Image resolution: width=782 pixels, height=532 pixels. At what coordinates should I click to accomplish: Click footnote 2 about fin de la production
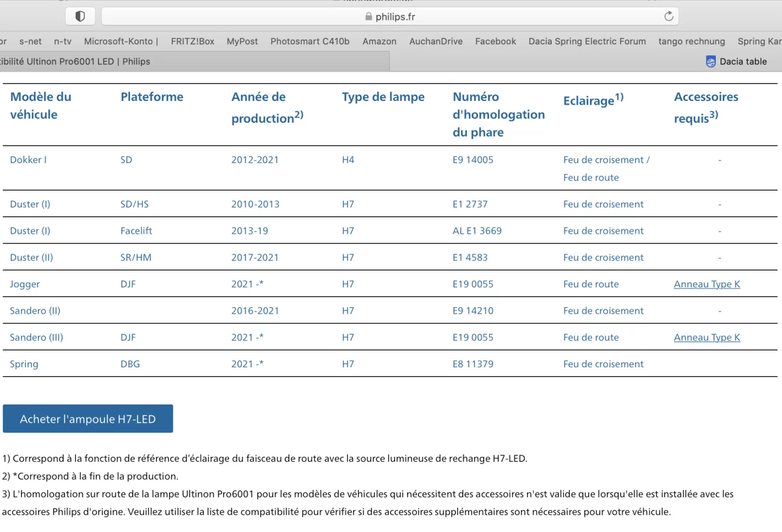click(90, 476)
